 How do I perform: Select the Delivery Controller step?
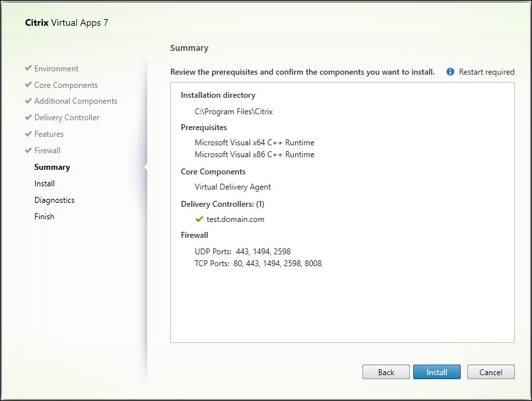point(67,118)
